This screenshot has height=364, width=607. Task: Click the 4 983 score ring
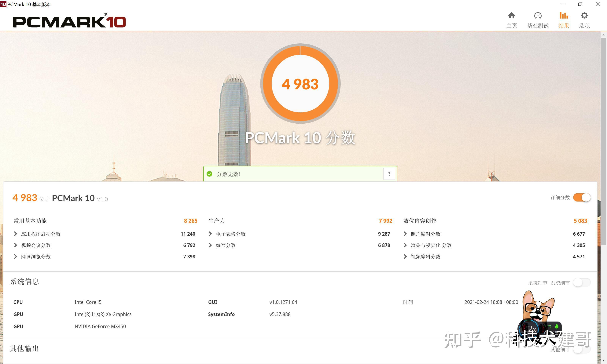tap(300, 84)
